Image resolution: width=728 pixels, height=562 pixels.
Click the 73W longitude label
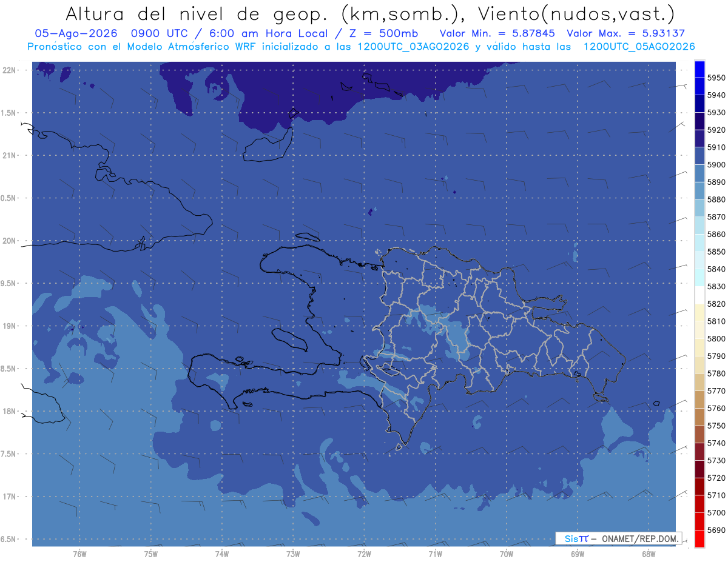point(293,554)
